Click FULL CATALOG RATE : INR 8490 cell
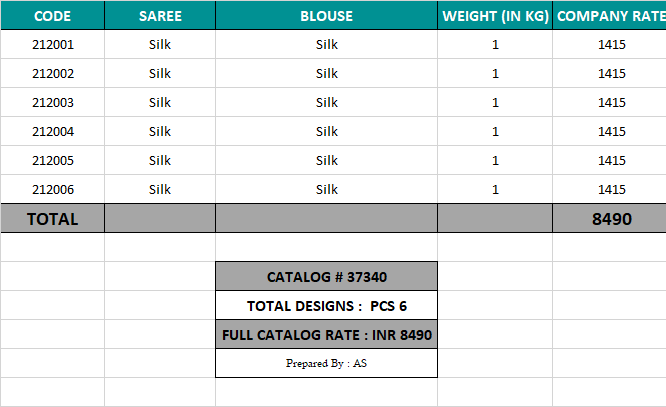Image resolution: width=666 pixels, height=407 pixels. coord(326,335)
